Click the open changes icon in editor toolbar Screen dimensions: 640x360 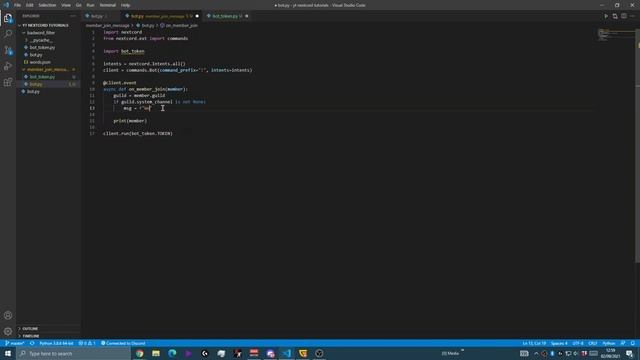pyautogui.click(x=615, y=16)
